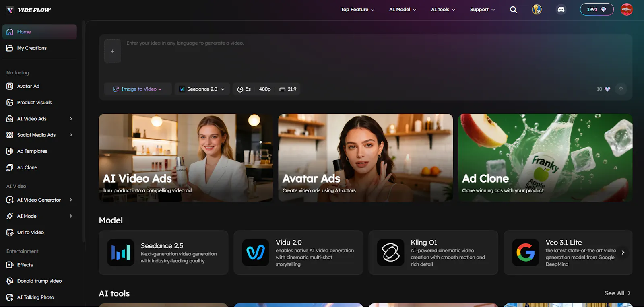Viewport: 644px width, 307px height.
Task: Click the Vidu 2.0 model logo
Action: click(256, 253)
